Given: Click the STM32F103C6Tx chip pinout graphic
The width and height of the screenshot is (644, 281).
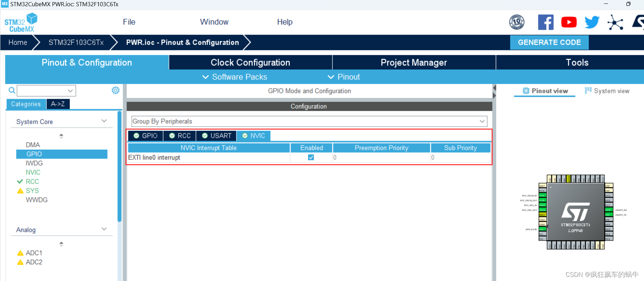Looking at the screenshot, I should pyautogui.click(x=575, y=212).
